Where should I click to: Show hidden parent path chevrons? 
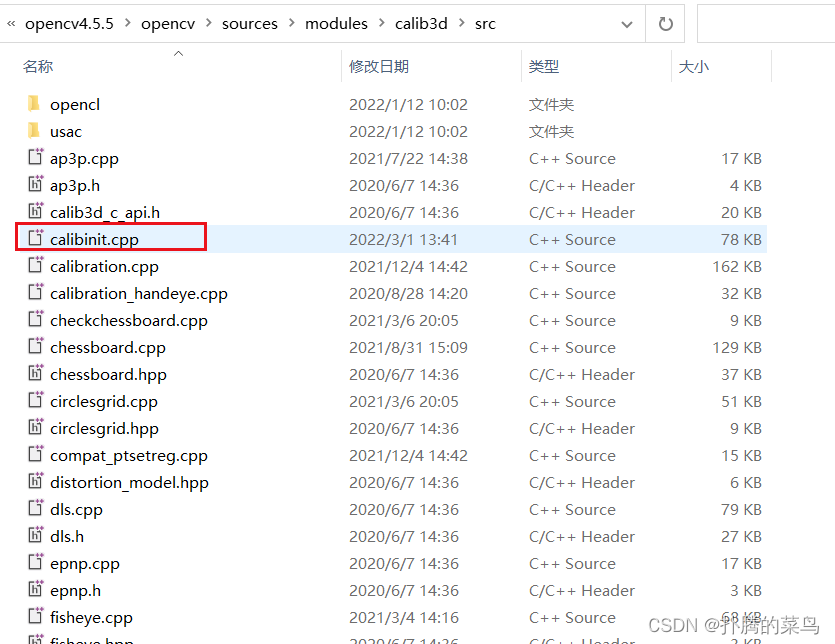click(11, 23)
